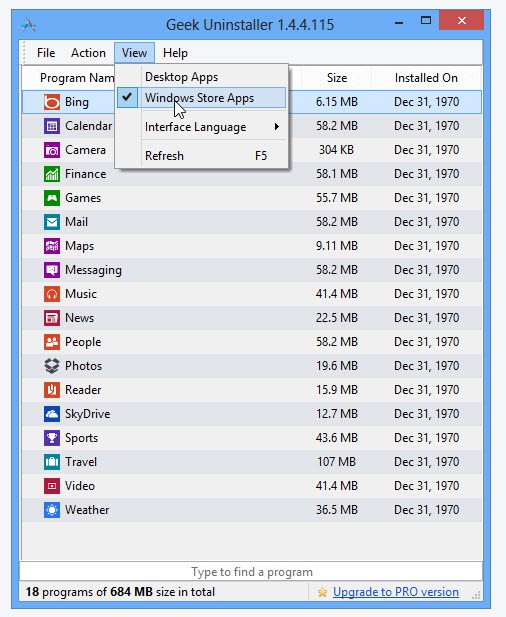Select the Finance chart icon

tap(52, 174)
